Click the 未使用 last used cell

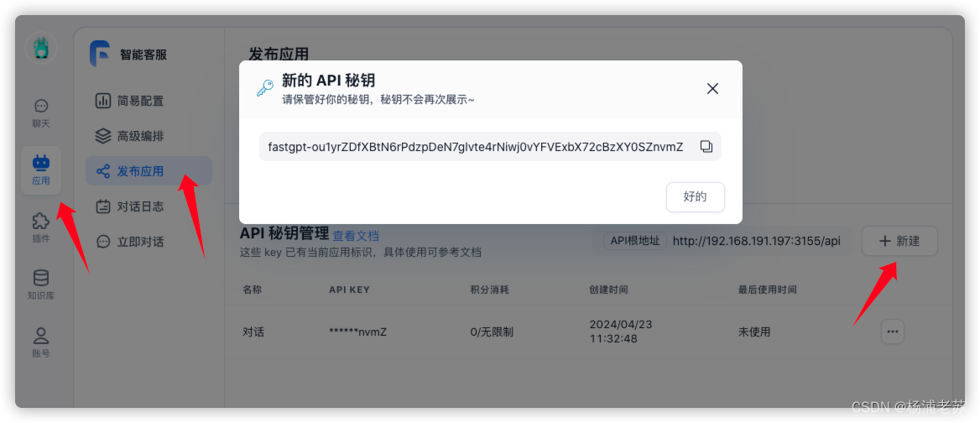[754, 332]
